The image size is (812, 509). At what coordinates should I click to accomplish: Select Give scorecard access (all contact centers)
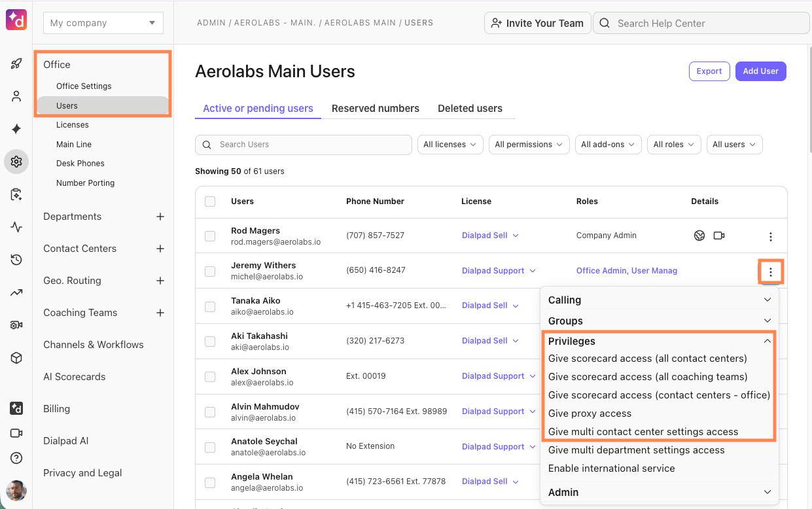[648, 359]
